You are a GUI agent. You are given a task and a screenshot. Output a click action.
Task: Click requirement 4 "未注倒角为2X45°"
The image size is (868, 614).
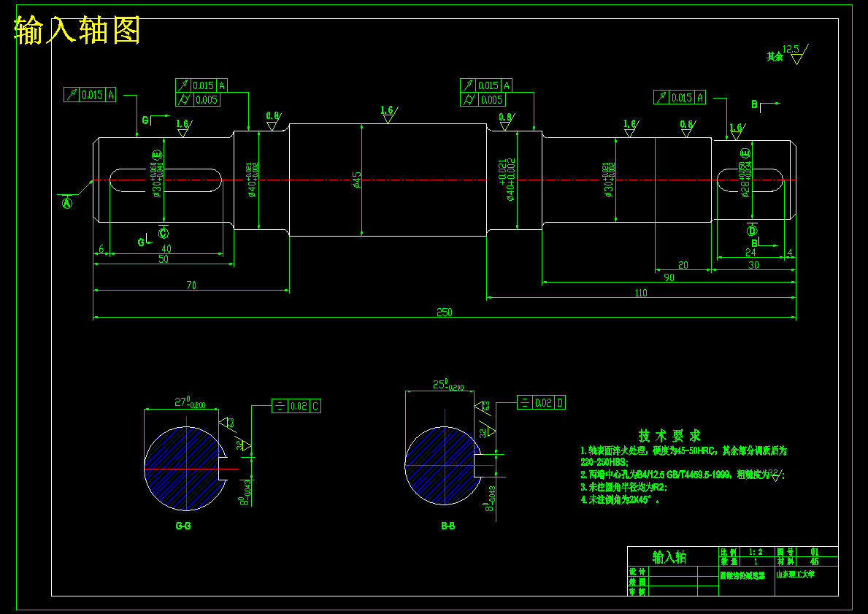620,499
